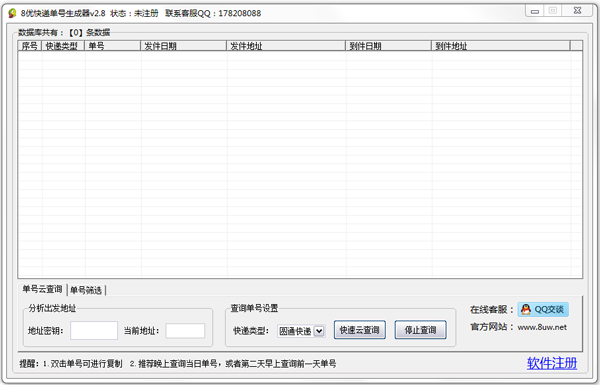Open the QQ交谈 online chat button

point(543,309)
